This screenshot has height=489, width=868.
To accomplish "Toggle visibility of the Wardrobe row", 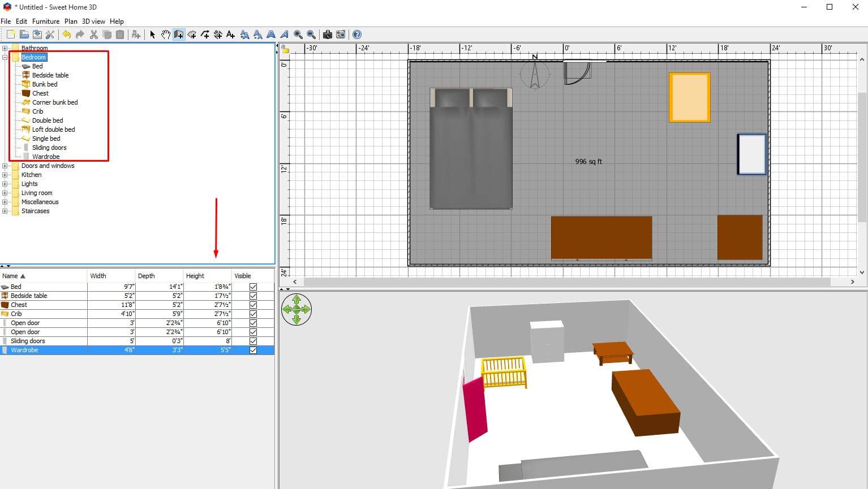I will pos(253,350).
